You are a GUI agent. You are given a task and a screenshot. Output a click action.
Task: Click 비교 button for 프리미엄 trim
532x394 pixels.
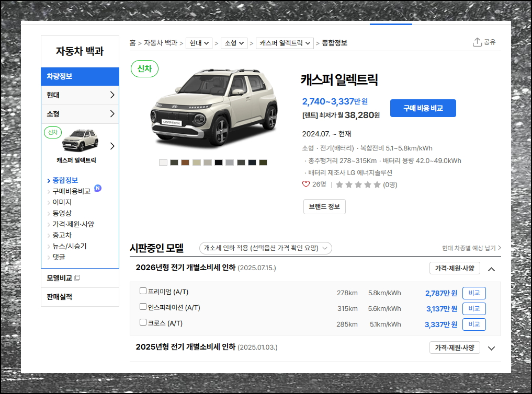pos(474,293)
